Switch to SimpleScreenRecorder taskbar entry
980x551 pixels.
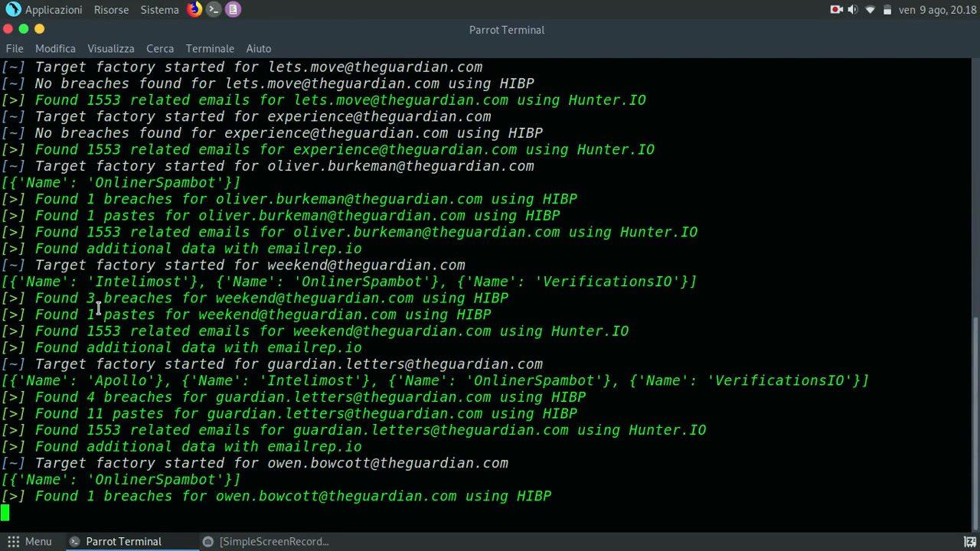[x=266, y=542]
